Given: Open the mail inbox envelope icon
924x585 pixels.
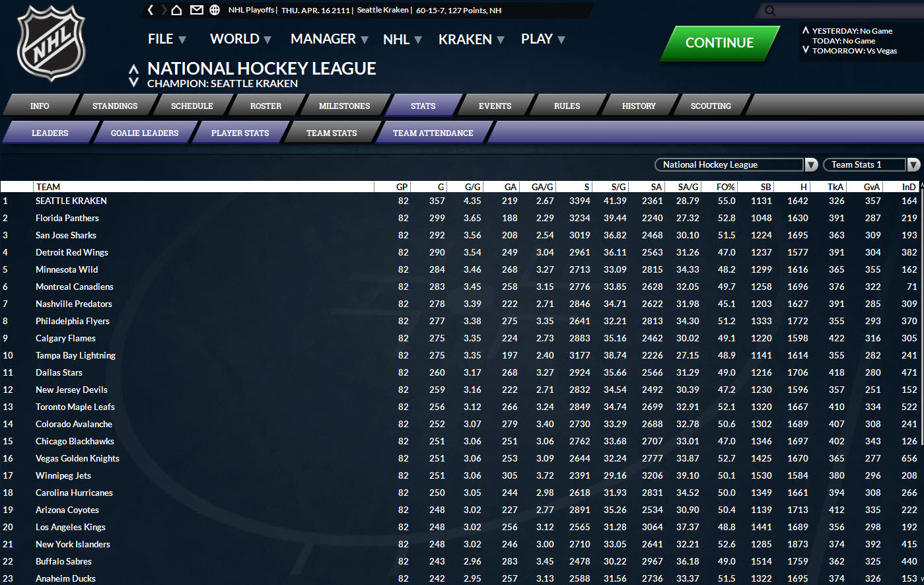Looking at the screenshot, I should 196,10.
